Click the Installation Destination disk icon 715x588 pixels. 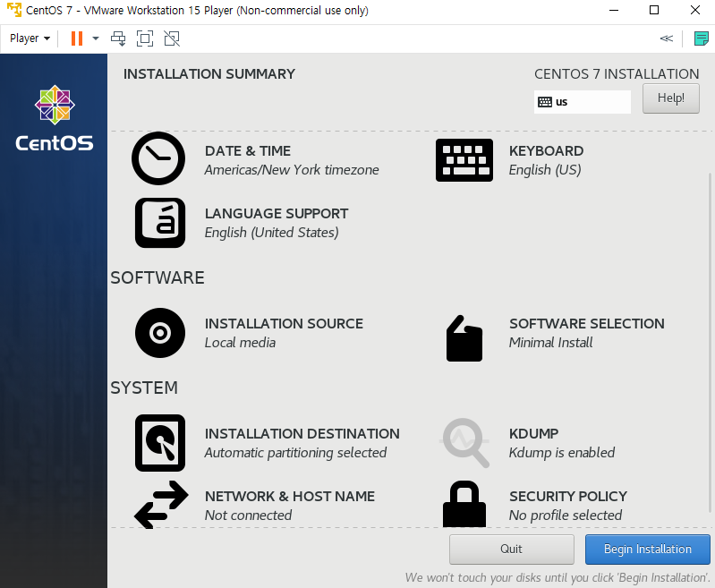160,442
